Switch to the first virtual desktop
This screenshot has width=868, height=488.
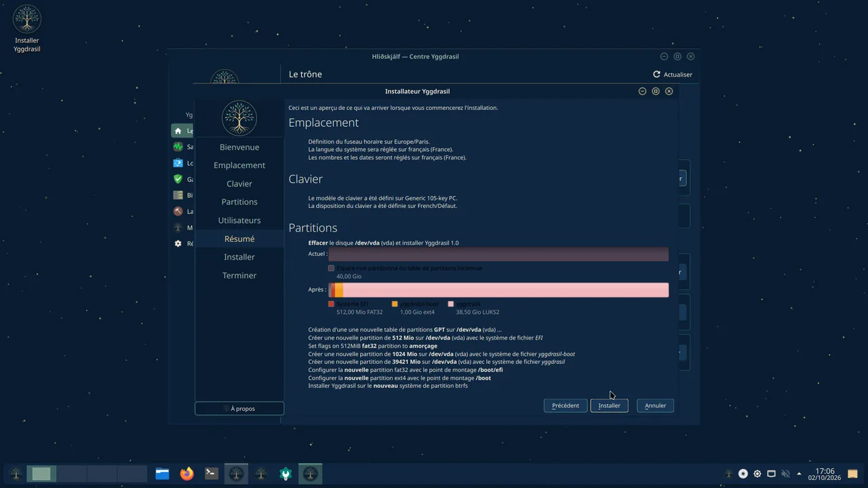coord(41,474)
